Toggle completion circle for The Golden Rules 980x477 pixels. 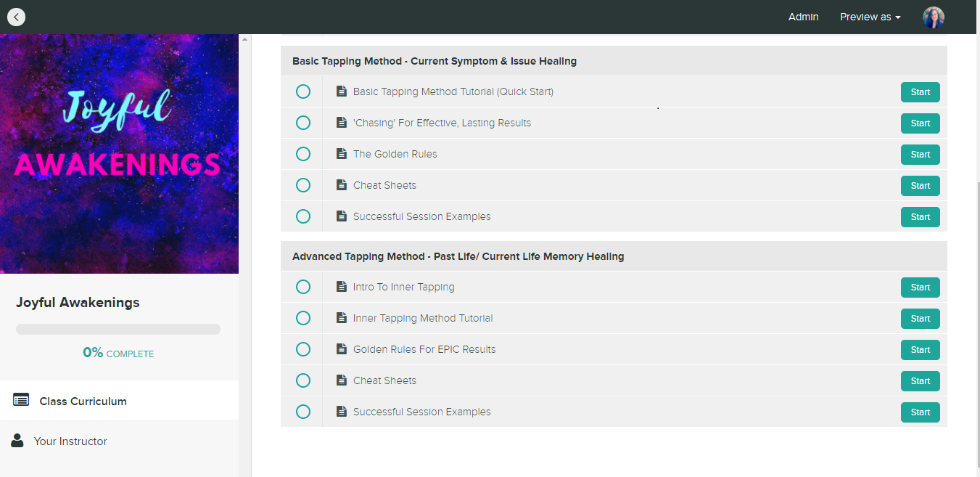303,154
